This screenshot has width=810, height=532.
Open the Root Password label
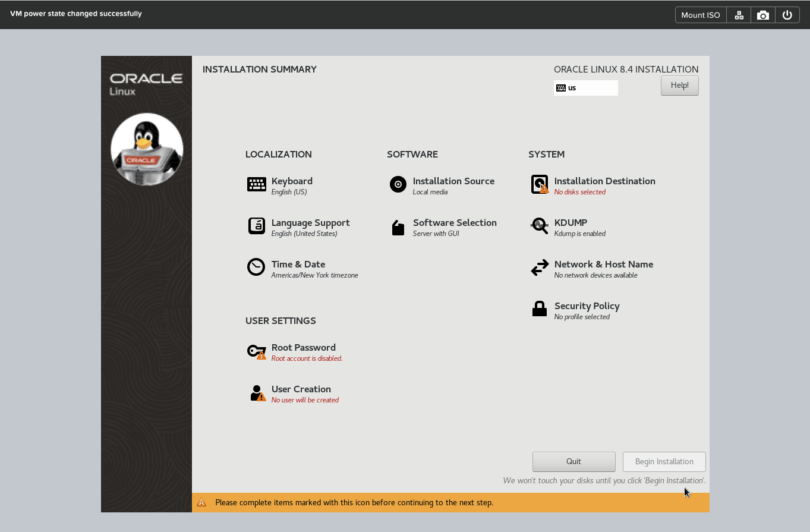pyautogui.click(x=304, y=348)
